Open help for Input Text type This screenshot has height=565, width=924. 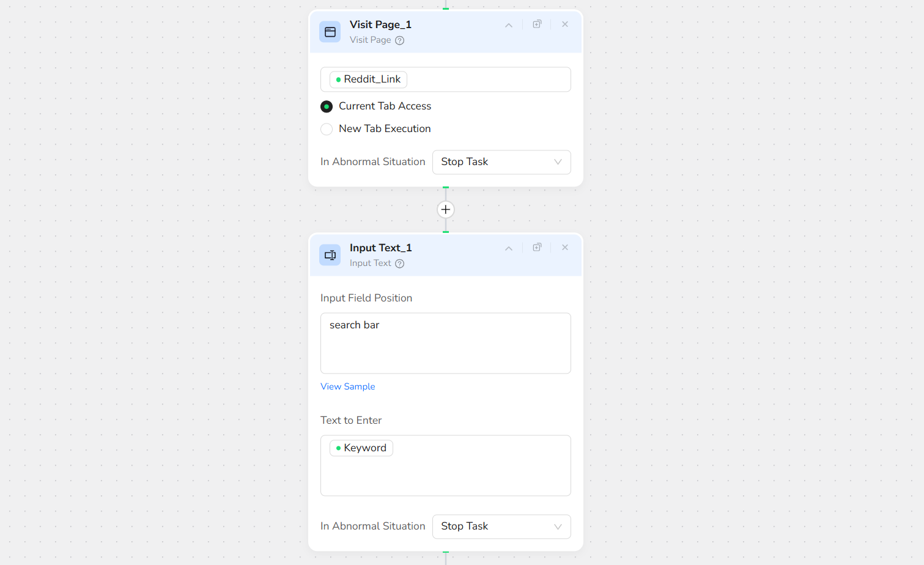[x=399, y=264]
